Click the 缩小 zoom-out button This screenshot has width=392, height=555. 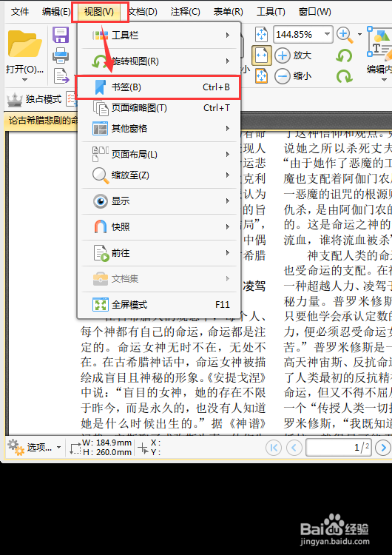click(x=293, y=76)
